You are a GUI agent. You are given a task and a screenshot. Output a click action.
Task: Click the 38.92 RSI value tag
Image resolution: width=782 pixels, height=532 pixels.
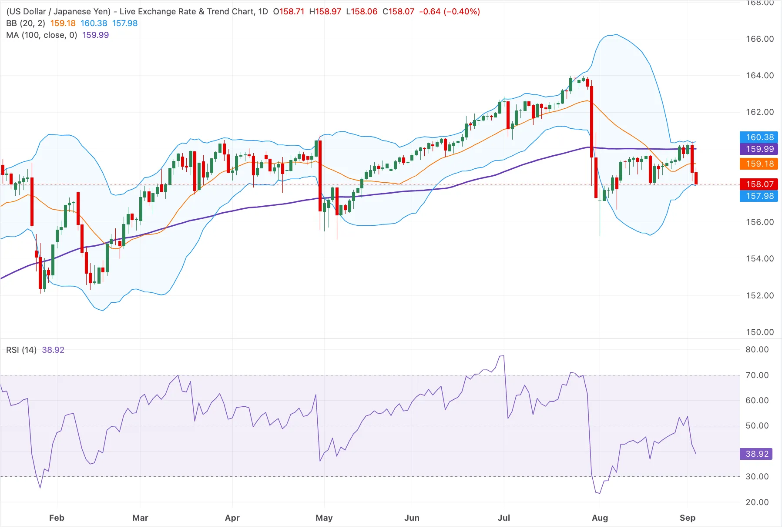pos(757,454)
